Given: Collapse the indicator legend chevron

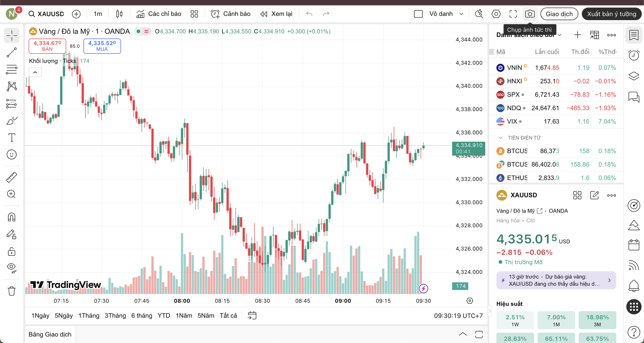Looking at the screenshot, I should [35, 73].
